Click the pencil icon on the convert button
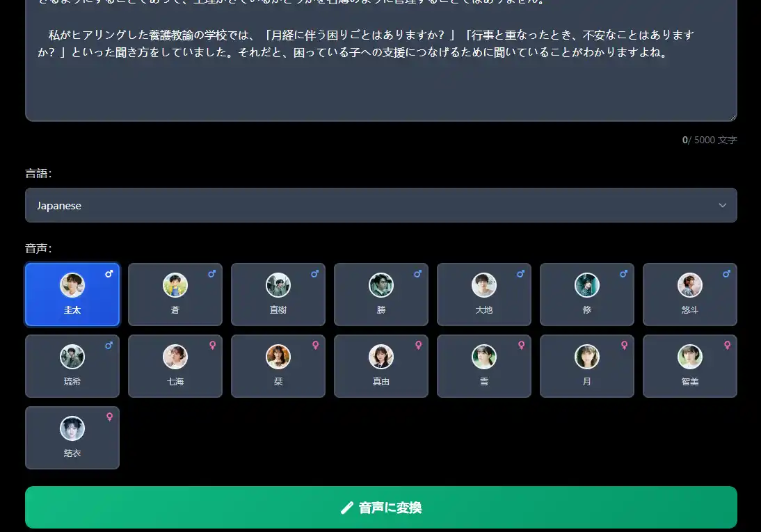 click(347, 507)
